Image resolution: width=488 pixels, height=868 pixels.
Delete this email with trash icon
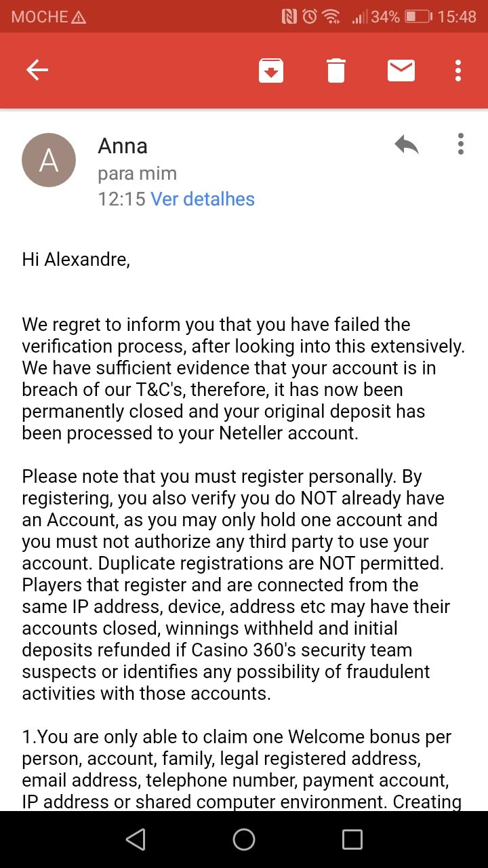[x=336, y=71]
